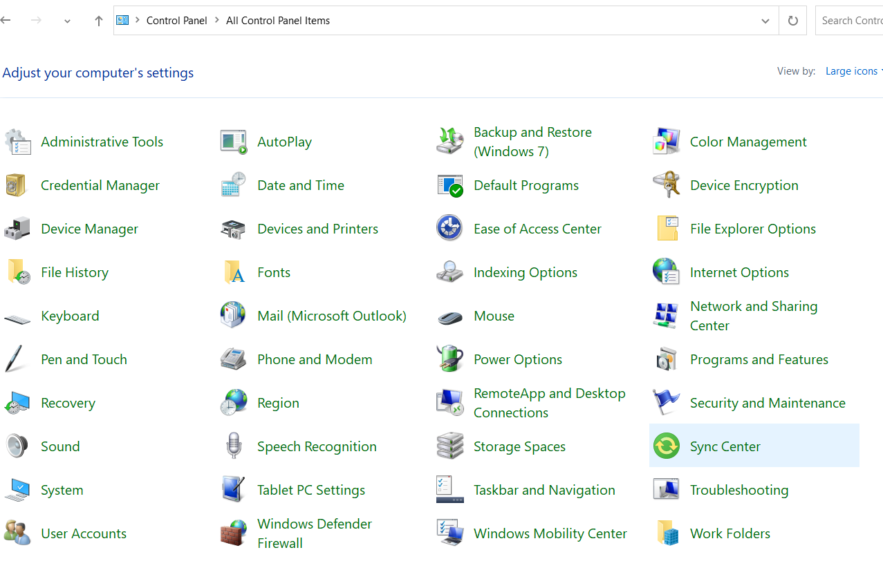Open the Credential Manager safe icon

[17, 185]
